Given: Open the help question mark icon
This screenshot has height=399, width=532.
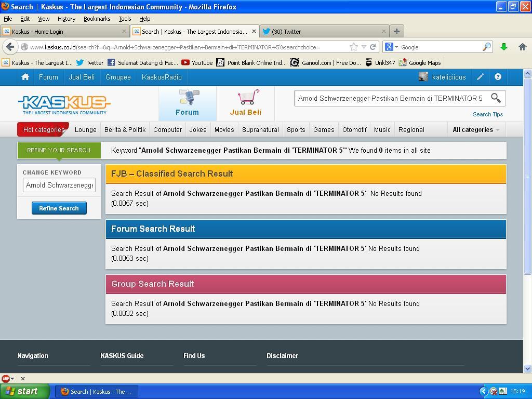Looking at the screenshot, I should click(498, 77).
